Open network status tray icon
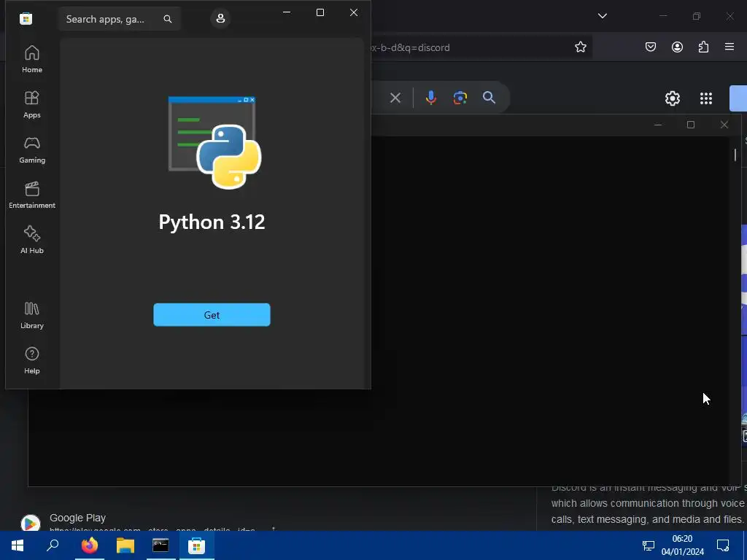747x560 pixels. [649, 545]
